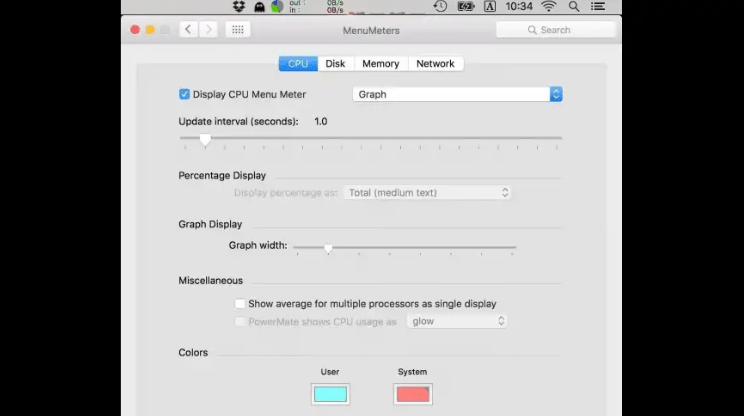Open the Dropbox menu bar icon

(x=239, y=6)
